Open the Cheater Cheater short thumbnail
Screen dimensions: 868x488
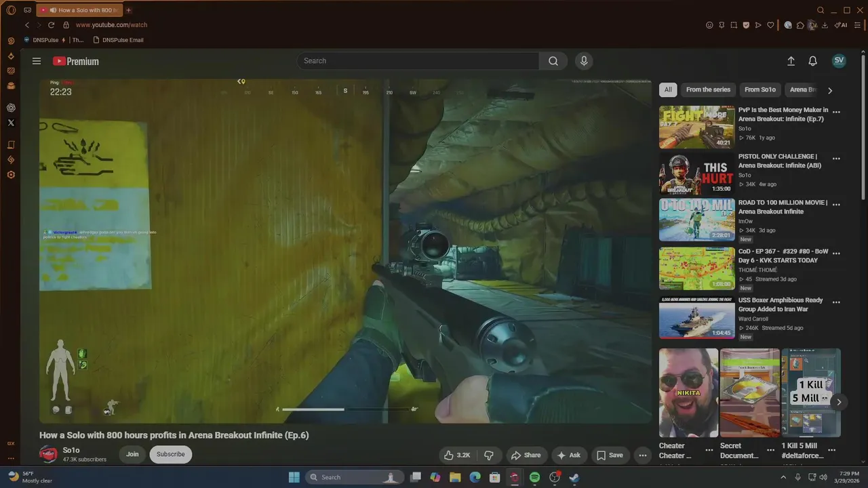[688, 393]
